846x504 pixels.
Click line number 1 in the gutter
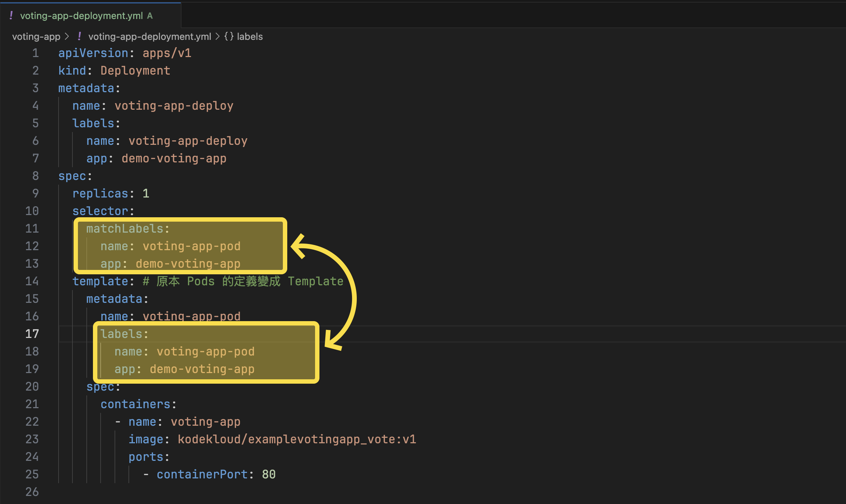pyautogui.click(x=35, y=53)
